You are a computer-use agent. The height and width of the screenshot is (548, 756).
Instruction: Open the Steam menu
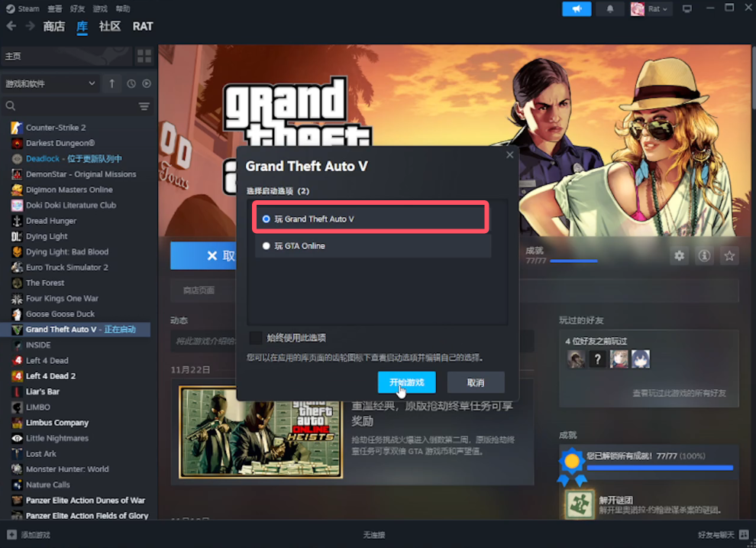[x=28, y=8]
